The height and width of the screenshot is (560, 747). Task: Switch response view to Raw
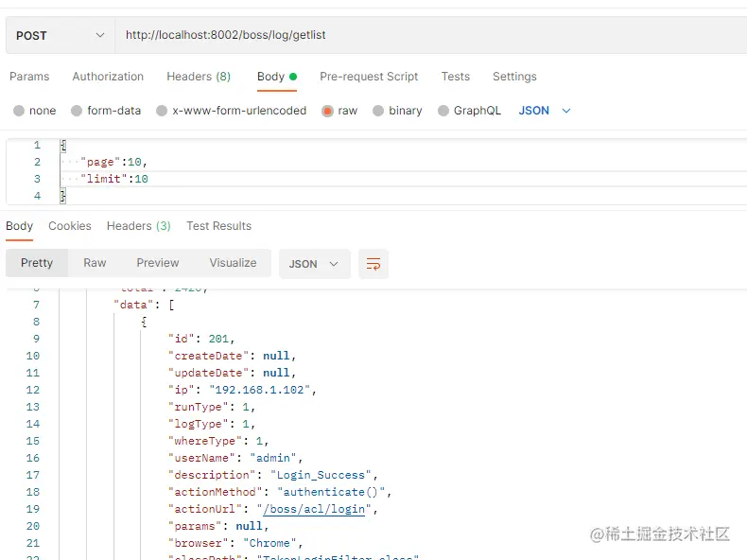[95, 263]
